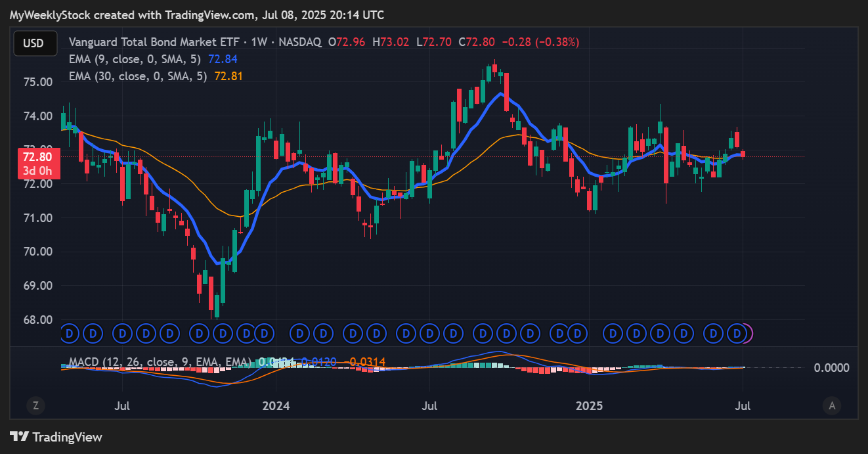
Task: Click the blue 72.84 EMA value
Action: [x=221, y=59]
